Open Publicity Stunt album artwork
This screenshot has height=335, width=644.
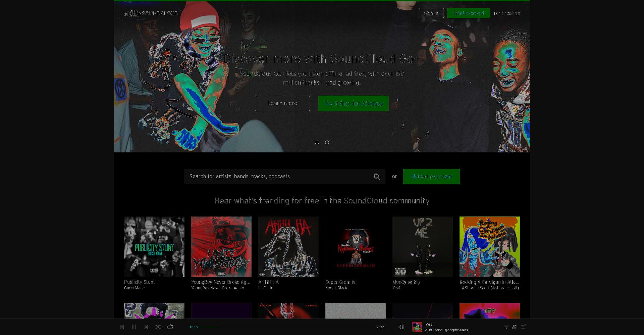(154, 247)
